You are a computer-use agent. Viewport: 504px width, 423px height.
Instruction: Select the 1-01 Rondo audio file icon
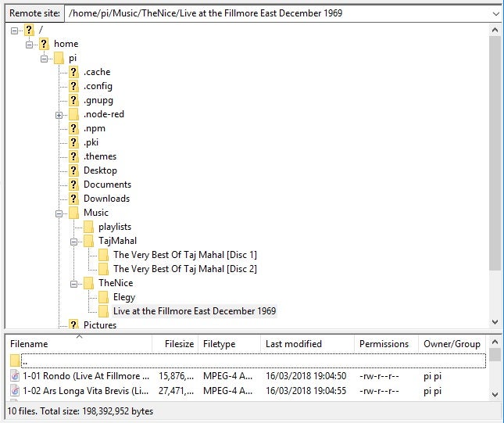pos(15,376)
